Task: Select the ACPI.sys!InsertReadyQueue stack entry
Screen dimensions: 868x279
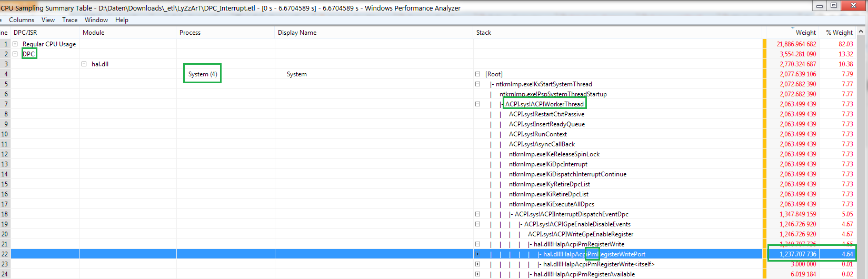Action: 547,124
